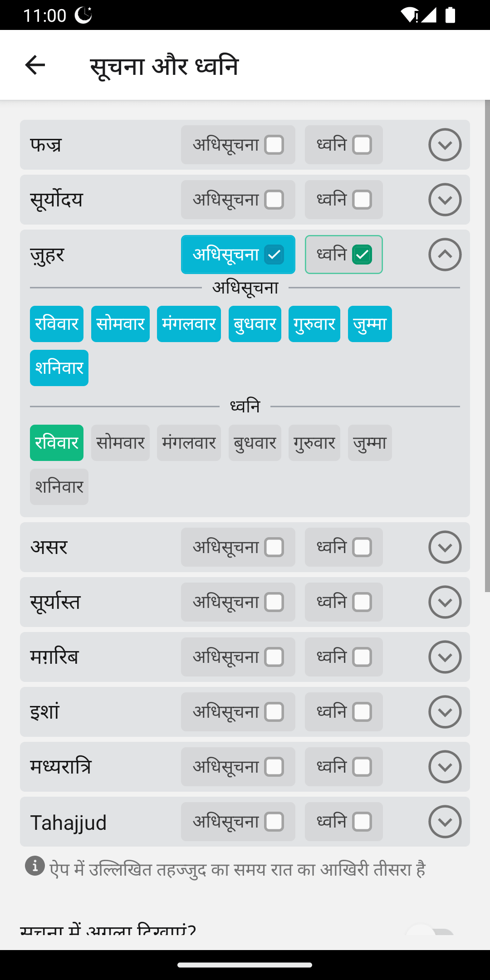Open the मग़रिब chevron expander
Screen dimensions: 490x980
tap(445, 657)
